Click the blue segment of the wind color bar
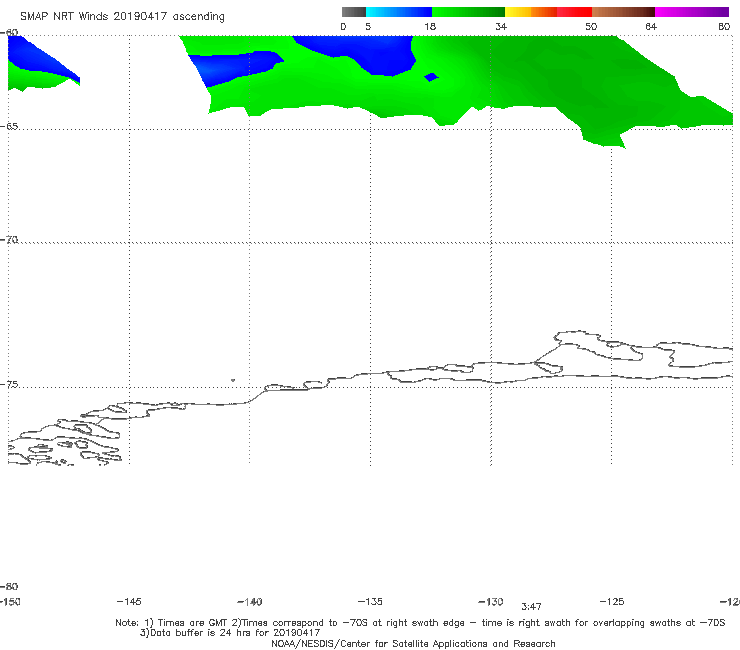 coord(399,12)
